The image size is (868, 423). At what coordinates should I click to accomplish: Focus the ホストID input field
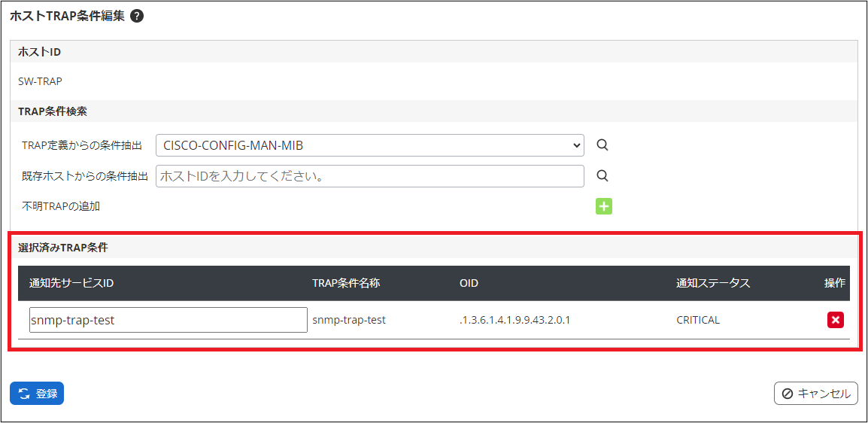[x=369, y=176]
